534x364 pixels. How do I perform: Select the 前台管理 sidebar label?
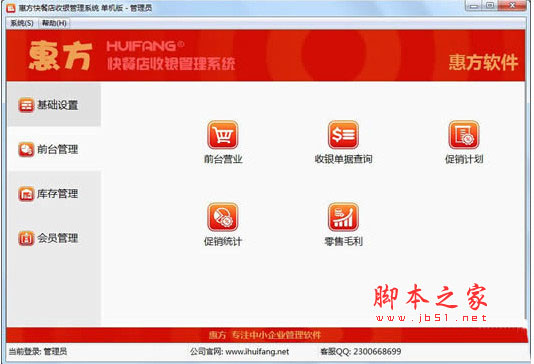coord(58,149)
